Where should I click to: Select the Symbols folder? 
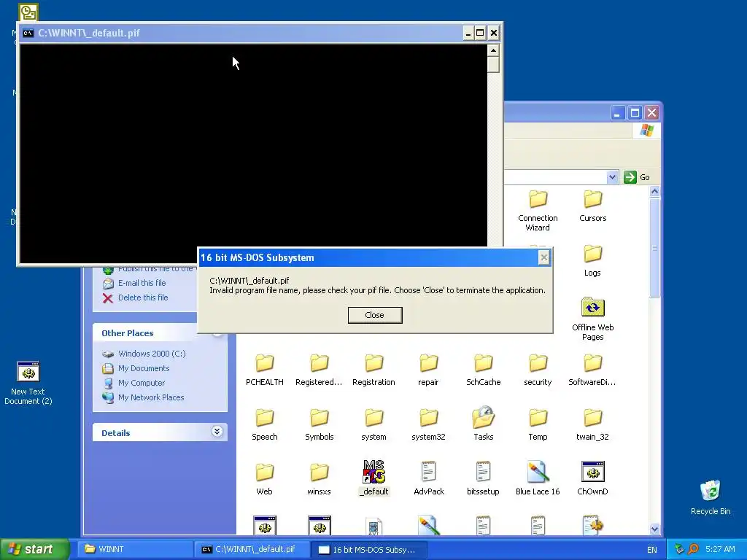click(320, 425)
